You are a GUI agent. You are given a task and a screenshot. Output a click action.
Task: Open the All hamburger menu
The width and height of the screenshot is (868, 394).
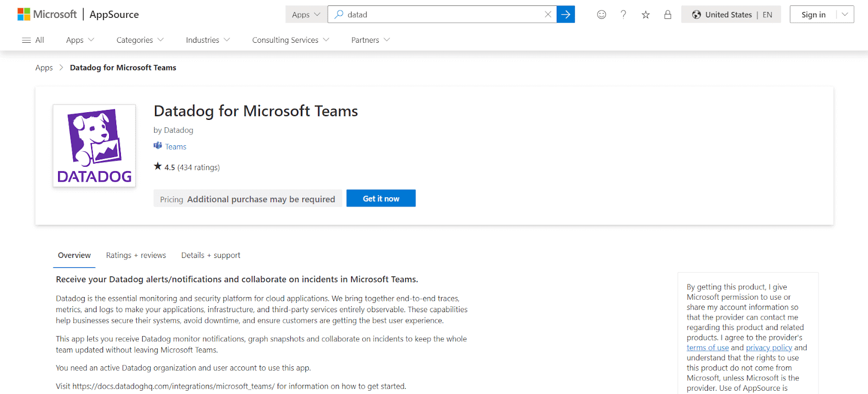[33, 40]
